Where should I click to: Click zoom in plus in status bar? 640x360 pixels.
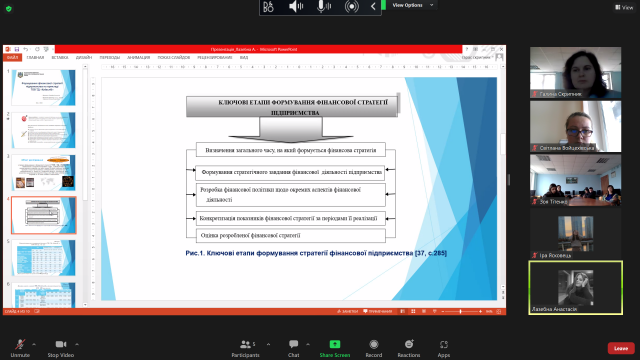point(480,311)
